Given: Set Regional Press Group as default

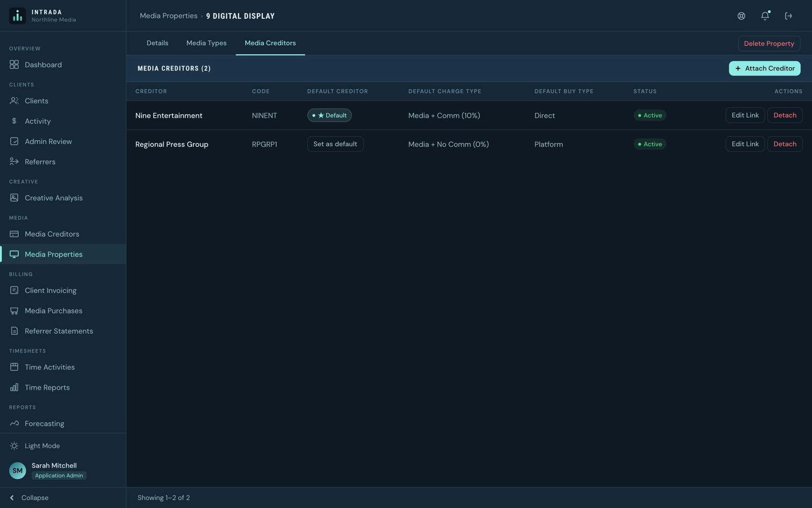Looking at the screenshot, I should (335, 144).
